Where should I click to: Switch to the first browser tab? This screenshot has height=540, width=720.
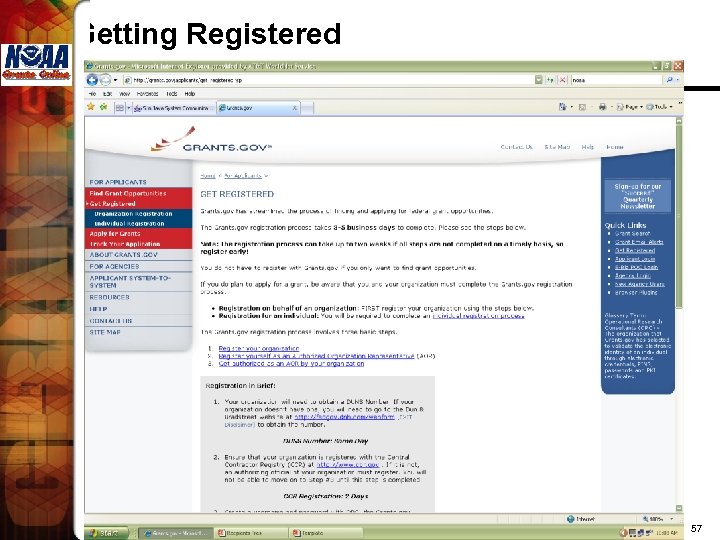[x=173, y=108]
